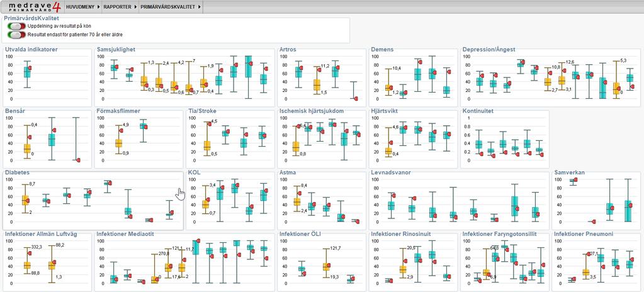Click the orange boxplot in KOL chart
644x292 pixels.
point(205,204)
